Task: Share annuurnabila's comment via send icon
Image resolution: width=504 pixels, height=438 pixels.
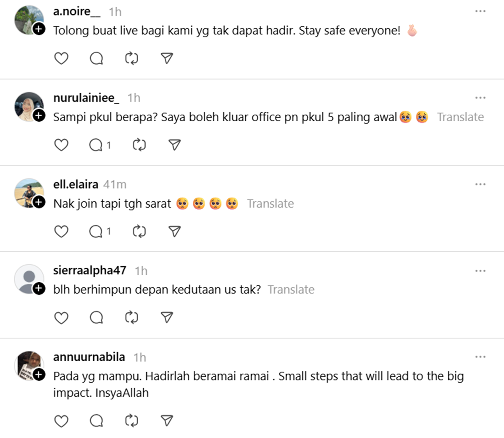Action: (x=167, y=421)
